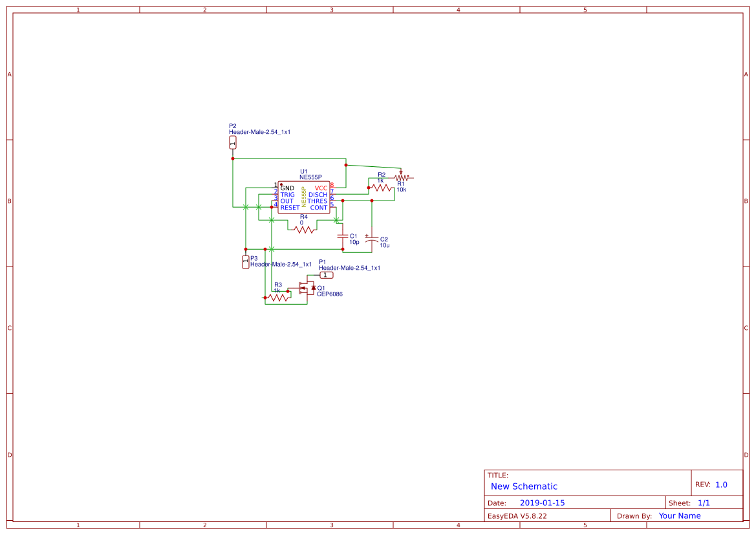The height and width of the screenshot is (535, 756).
Task: Click the EasyEDA V5.8.22 version text
Action: click(517, 516)
